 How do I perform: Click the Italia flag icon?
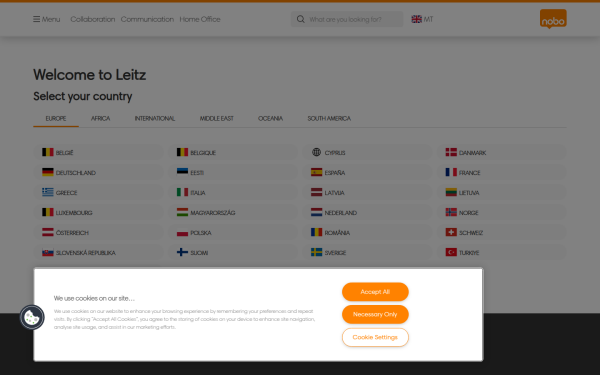click(182, 192)
